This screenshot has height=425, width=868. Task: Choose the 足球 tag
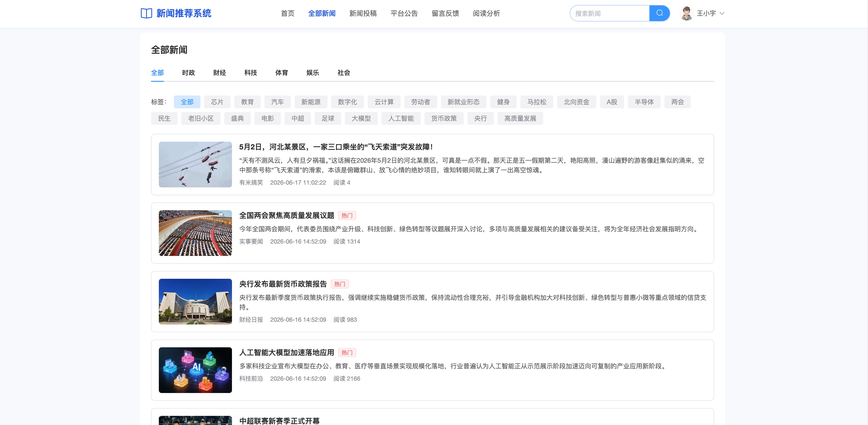click(328, 118)
